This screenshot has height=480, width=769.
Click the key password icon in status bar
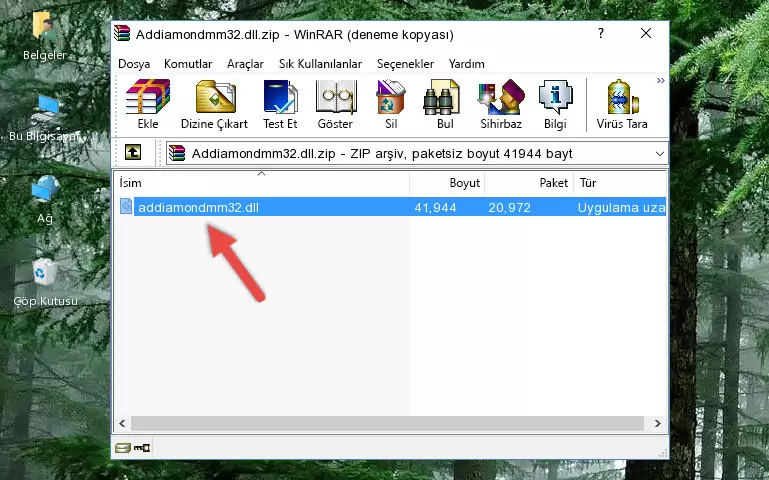(x=142, y=447)
